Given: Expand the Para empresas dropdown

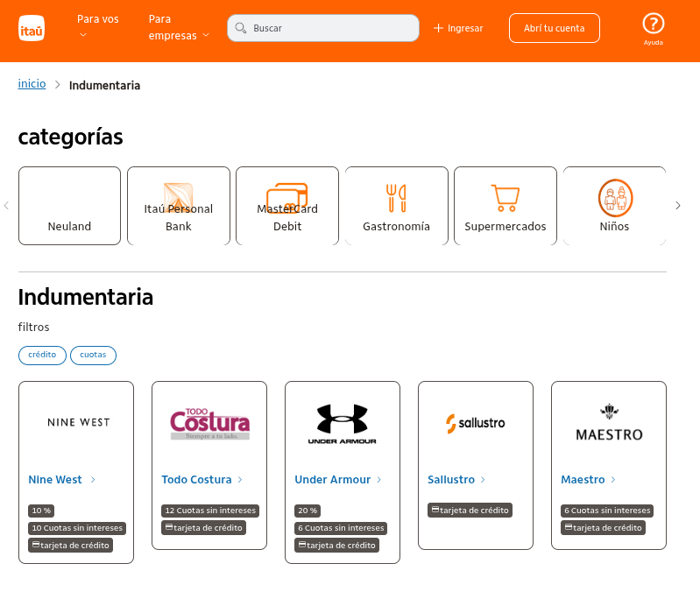Looking at the screenshot, I should (x=179, y=27).
